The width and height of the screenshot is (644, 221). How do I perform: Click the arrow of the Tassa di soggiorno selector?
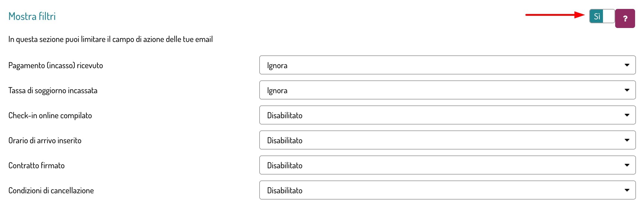point(627,90)
